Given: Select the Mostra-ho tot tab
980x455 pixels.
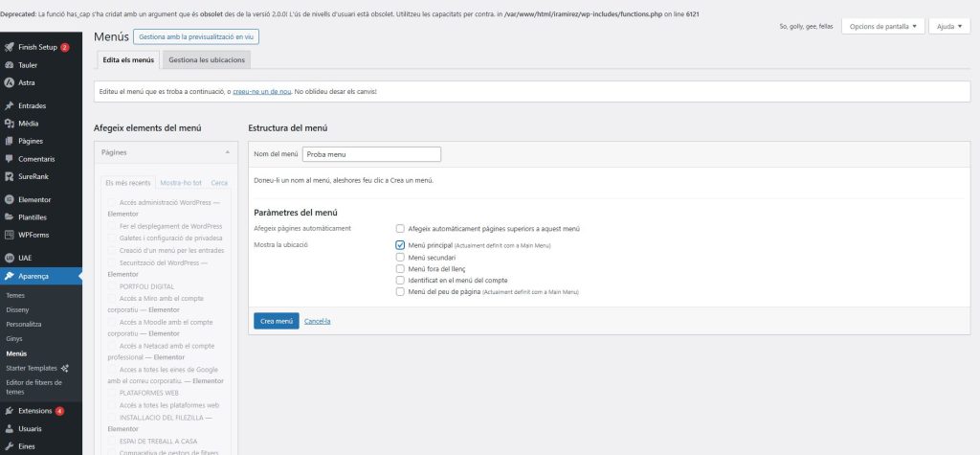Looking at the screenshot, I should (181, 182).
